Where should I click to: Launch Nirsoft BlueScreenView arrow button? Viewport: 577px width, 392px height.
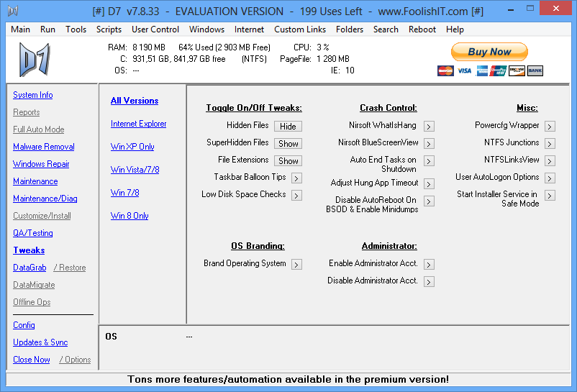[429, 143]
